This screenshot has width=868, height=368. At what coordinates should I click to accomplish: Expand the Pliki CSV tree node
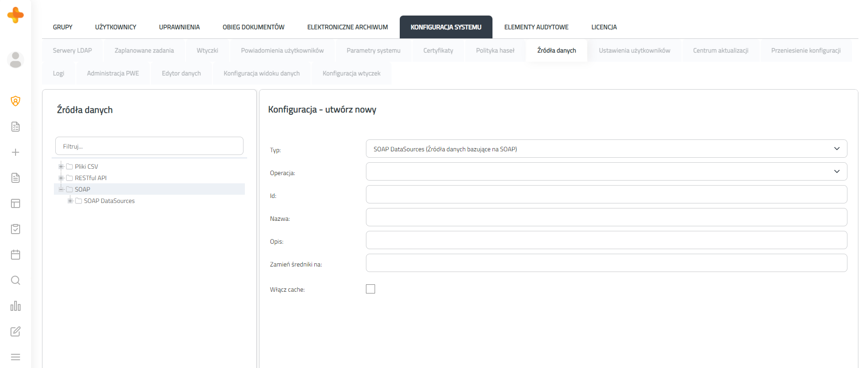click(x=61, y=166)
